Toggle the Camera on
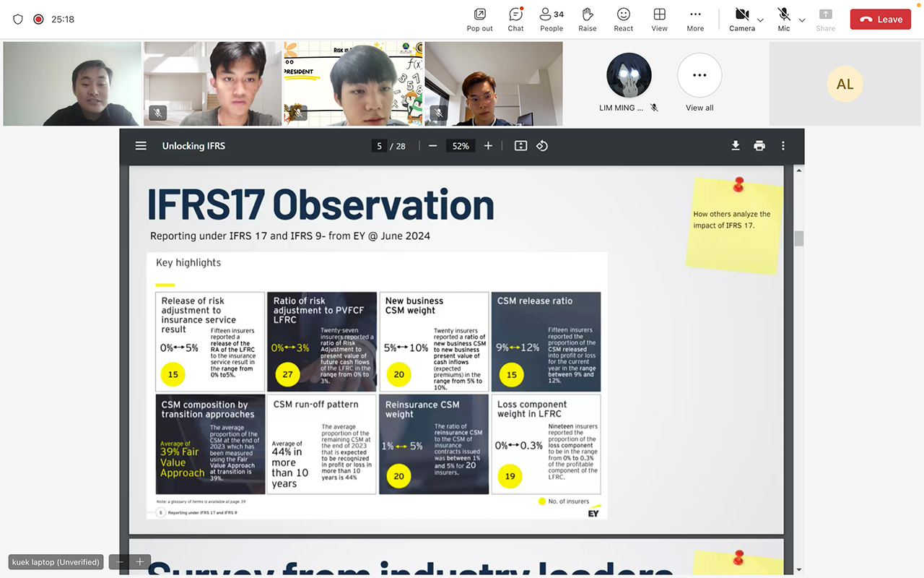Viewport: 924px width, 578px height. [741, 20]
